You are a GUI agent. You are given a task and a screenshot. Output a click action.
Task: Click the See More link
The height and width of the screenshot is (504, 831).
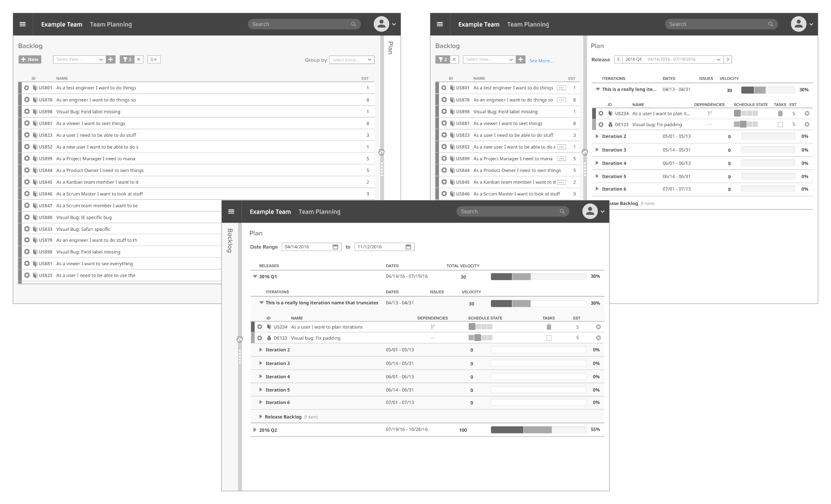[x=541, y=61]
